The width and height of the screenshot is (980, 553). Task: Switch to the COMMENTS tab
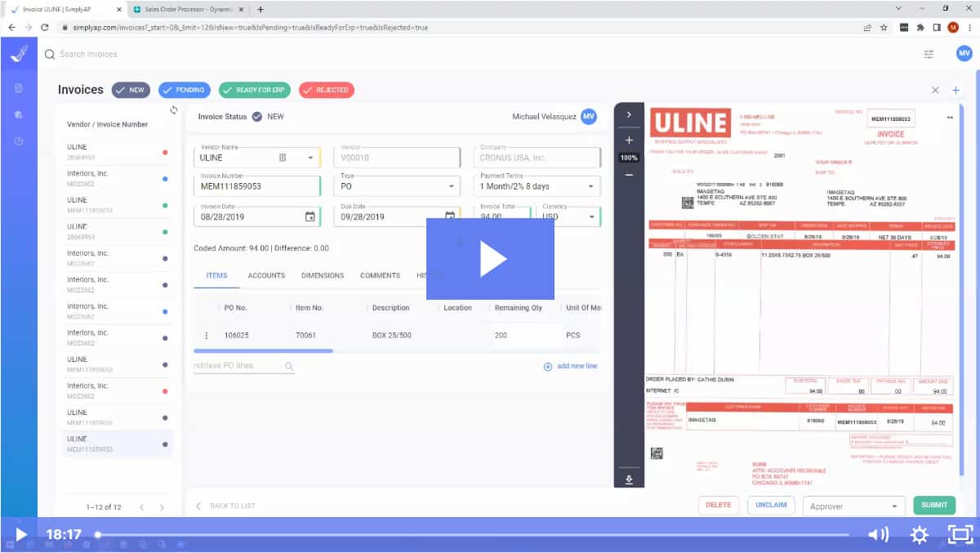click(380, 275)
